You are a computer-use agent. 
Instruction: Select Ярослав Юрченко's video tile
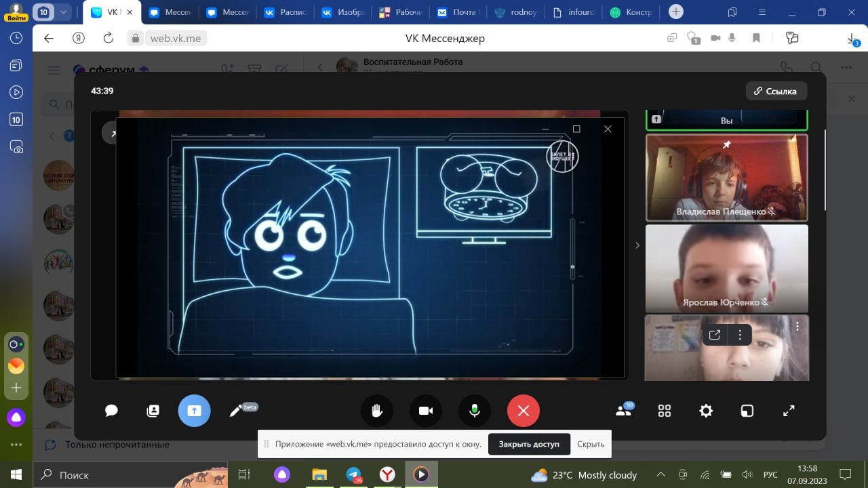click(727, 268)
